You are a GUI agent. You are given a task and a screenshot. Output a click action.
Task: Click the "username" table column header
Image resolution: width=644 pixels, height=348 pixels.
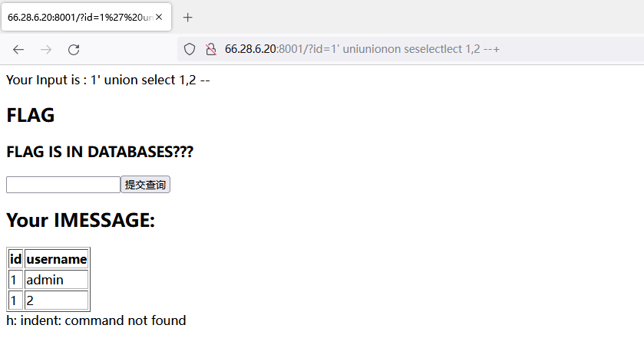pos(57,259)
